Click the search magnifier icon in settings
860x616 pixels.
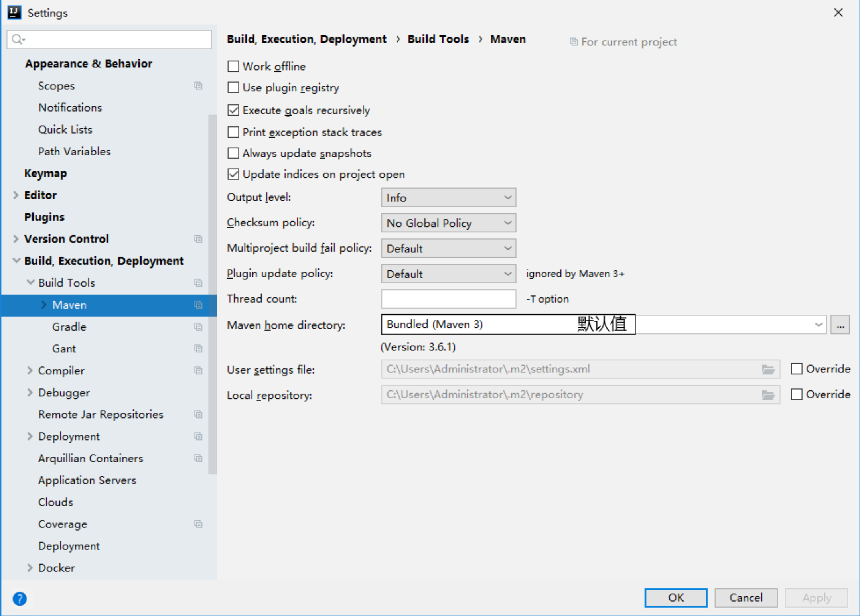pyautogui.click(x=18, y=39)
